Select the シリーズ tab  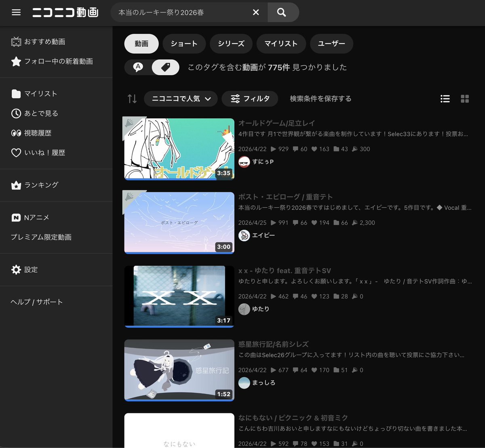tap(231, 44)
